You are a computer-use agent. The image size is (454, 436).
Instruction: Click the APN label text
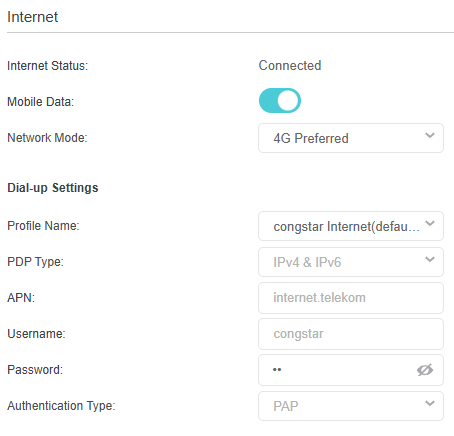[21, 298]
